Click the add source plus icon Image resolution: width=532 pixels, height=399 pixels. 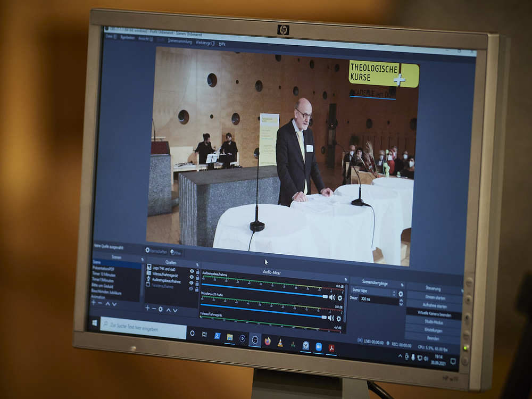[x=147, y=308]
